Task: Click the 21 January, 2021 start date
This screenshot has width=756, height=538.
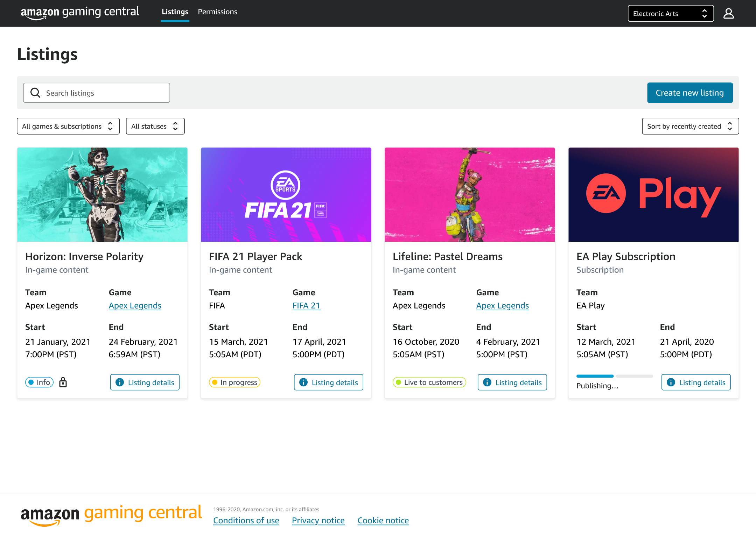Action: click(58, 342)
